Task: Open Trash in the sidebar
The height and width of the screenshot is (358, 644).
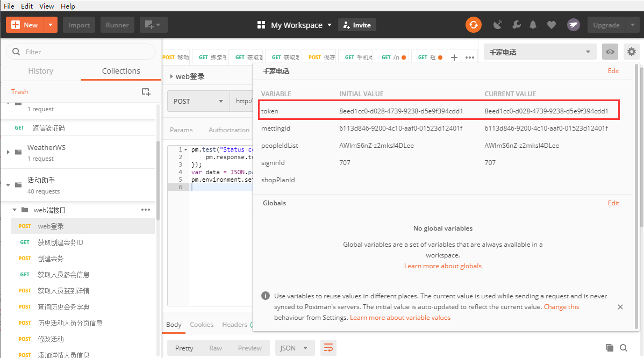Action: coord(20,91)
